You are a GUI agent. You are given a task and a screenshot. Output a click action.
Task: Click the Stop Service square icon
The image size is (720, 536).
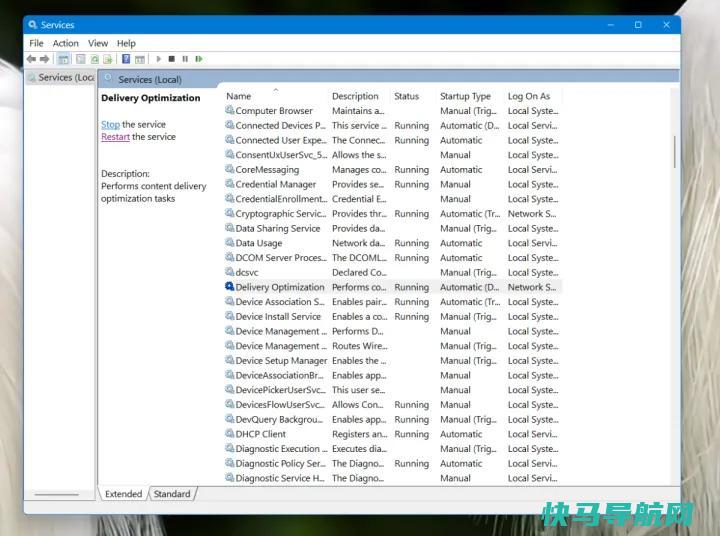tap(172, 59)
